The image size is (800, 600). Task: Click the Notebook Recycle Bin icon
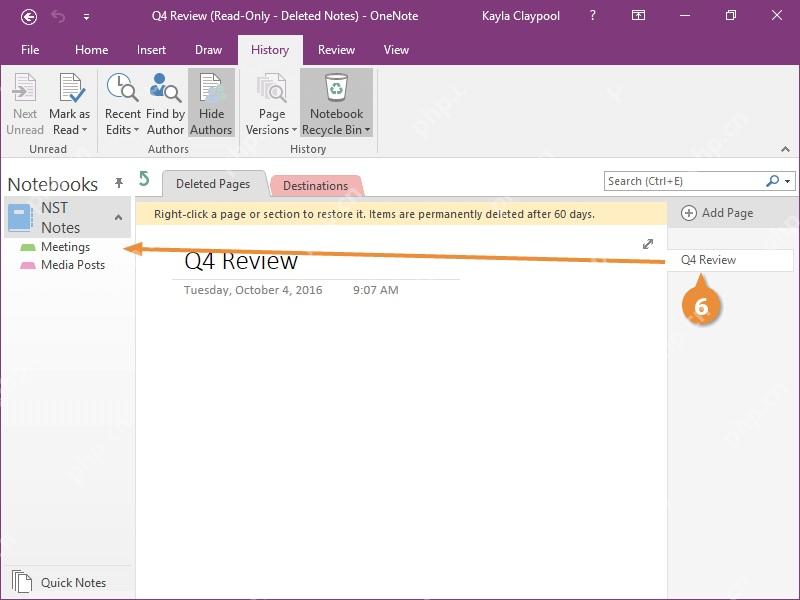336,87
